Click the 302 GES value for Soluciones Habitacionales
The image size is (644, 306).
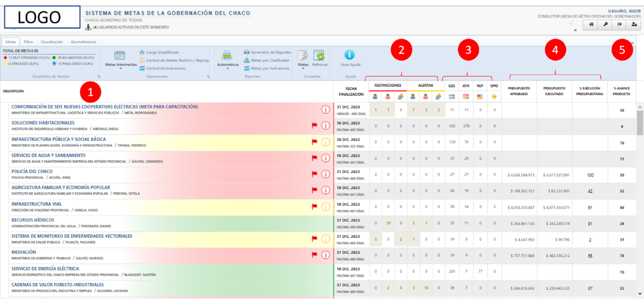tap(452, 127)
